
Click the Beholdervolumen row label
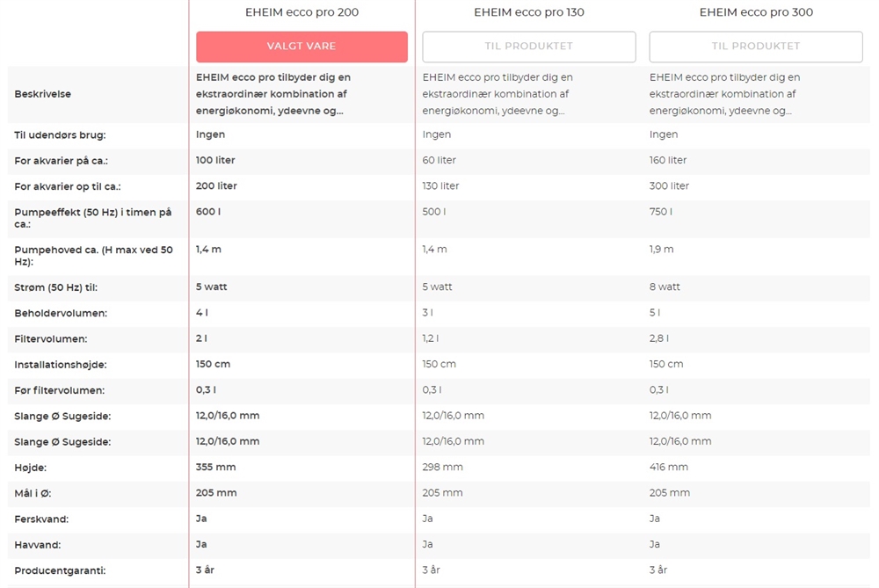click(61, 313)
